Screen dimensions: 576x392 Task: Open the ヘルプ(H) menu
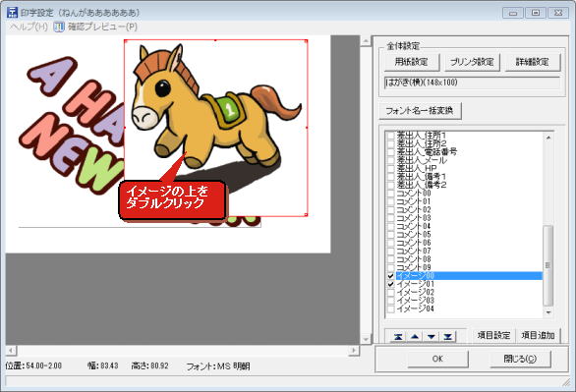[x=29, y=27]
